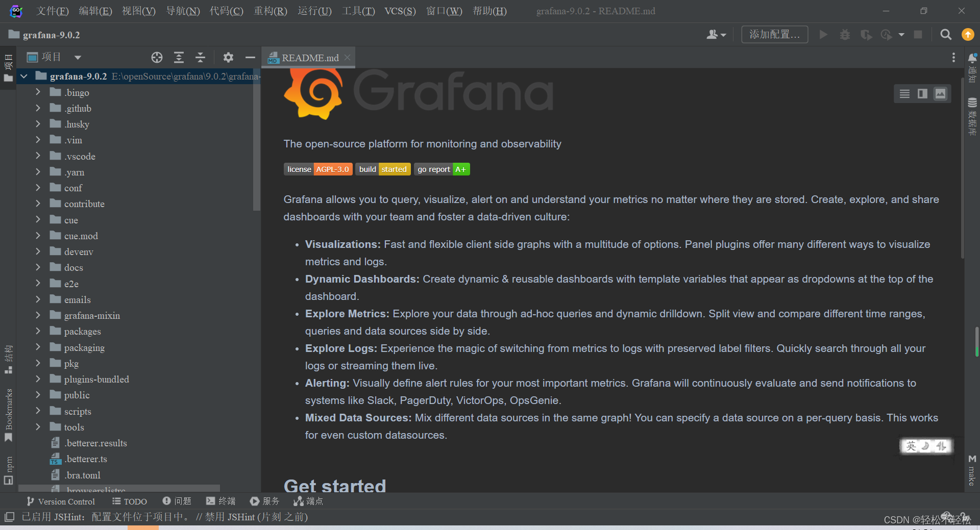This screenshot has width=980, height=530.
Task: Open the 视图(V) menu
Action: tap(139, 11)
